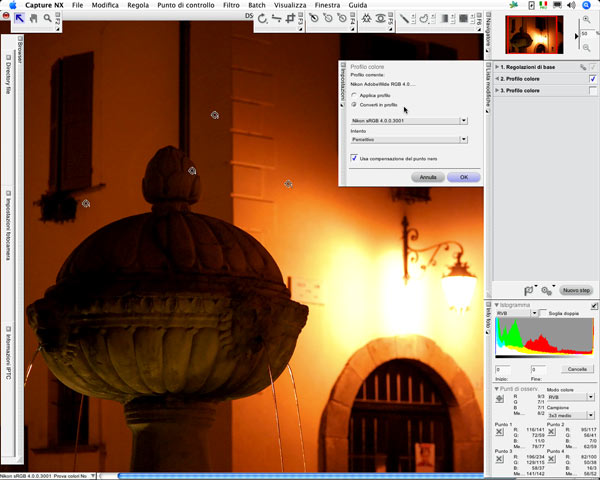Click the OK button

pos(464,177)
